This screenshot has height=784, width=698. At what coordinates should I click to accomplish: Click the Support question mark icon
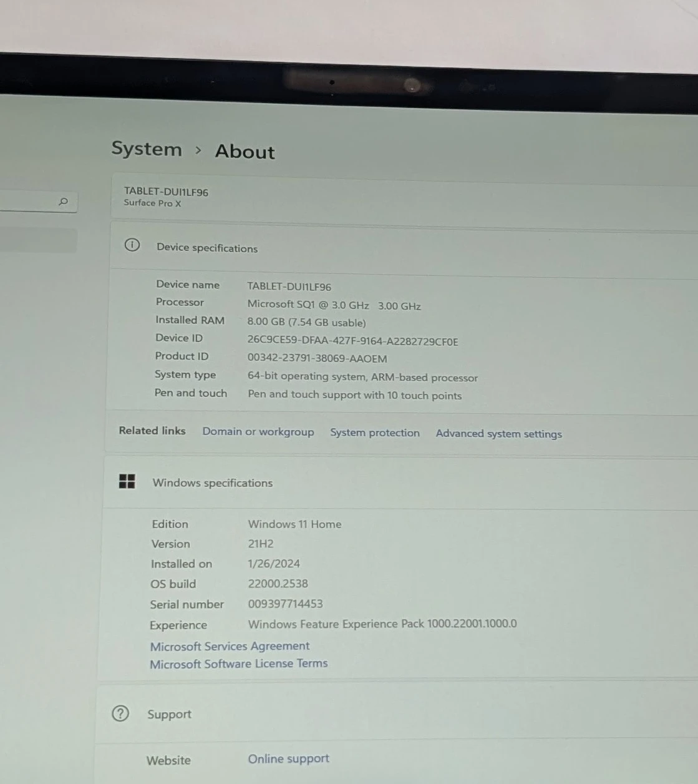(120, 713)
